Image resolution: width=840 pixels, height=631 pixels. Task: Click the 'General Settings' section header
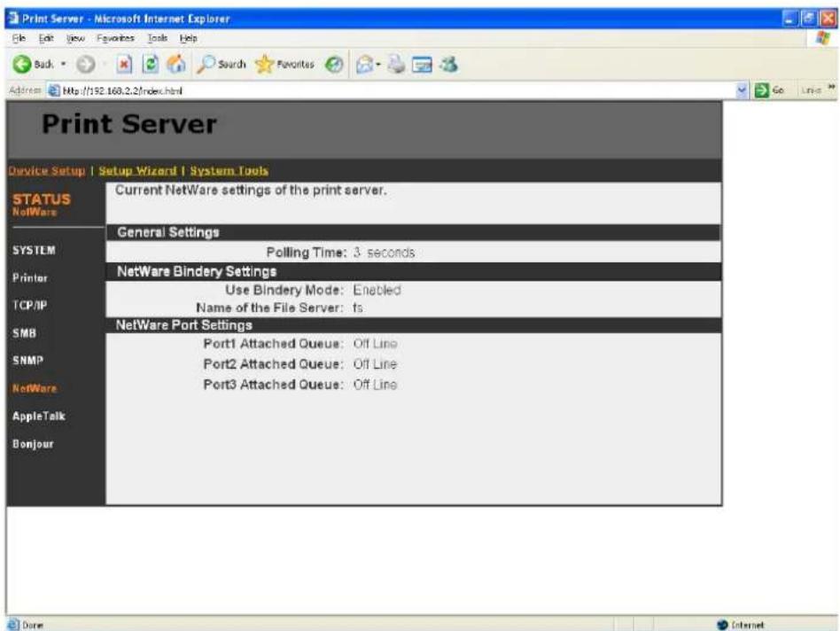pyautogui.click(x=168, y=232)
